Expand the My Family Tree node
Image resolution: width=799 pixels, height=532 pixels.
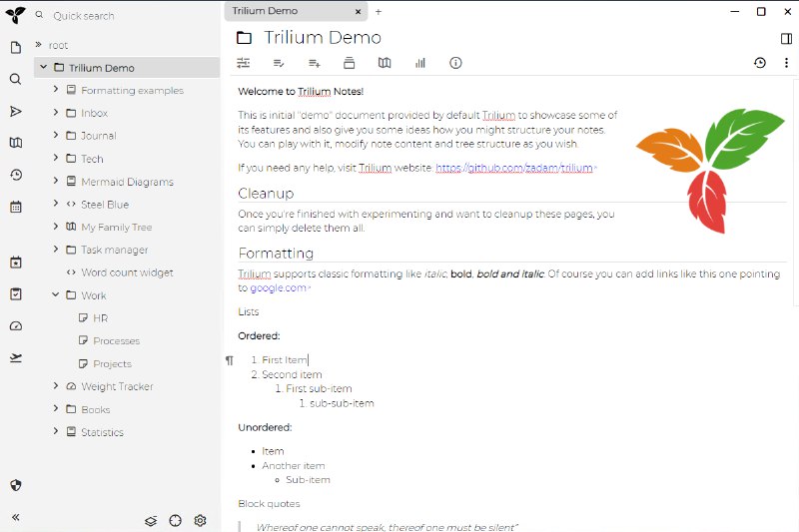pyautogui.click(x=56, y=226)
